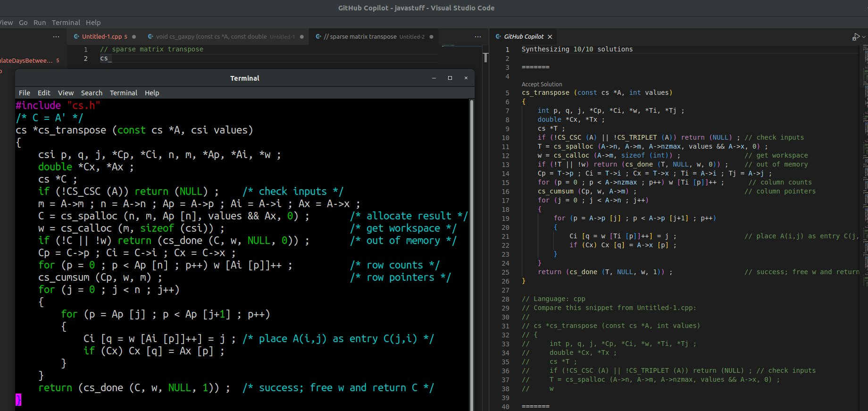Click the unsaved dot on Untitled-1.cpp tab
Image resolution: width=868 pixels, height=411 pixels.
tap(134, 37)
